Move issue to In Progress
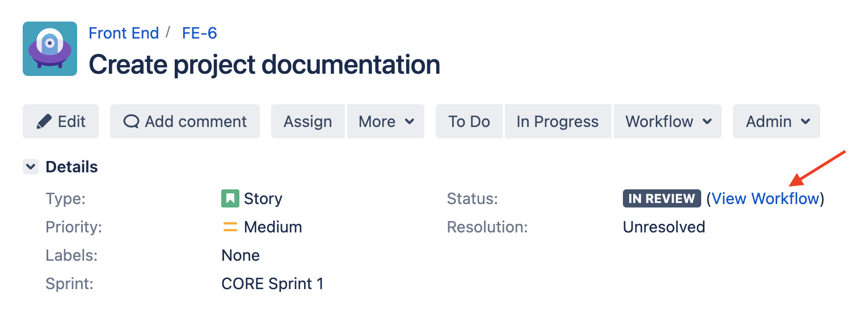The width and height of the screenshot is (868, 322). tap(558, 121)
